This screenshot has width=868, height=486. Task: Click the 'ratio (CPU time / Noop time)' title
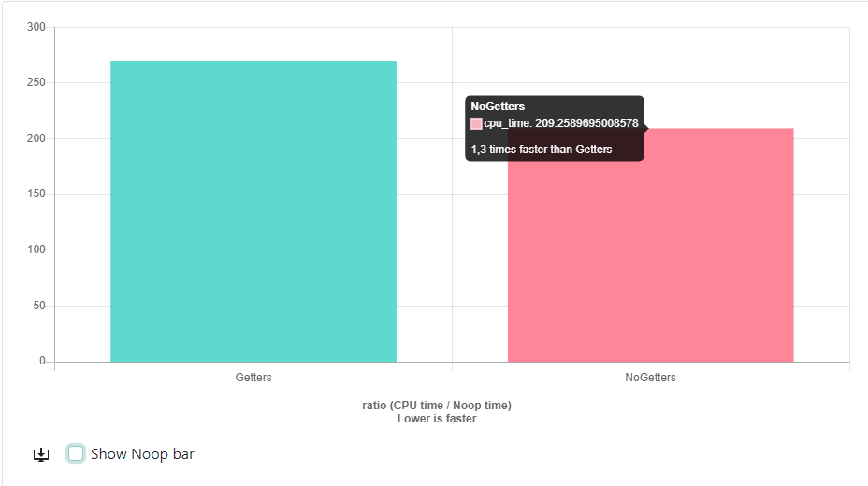tap(437, 406)
